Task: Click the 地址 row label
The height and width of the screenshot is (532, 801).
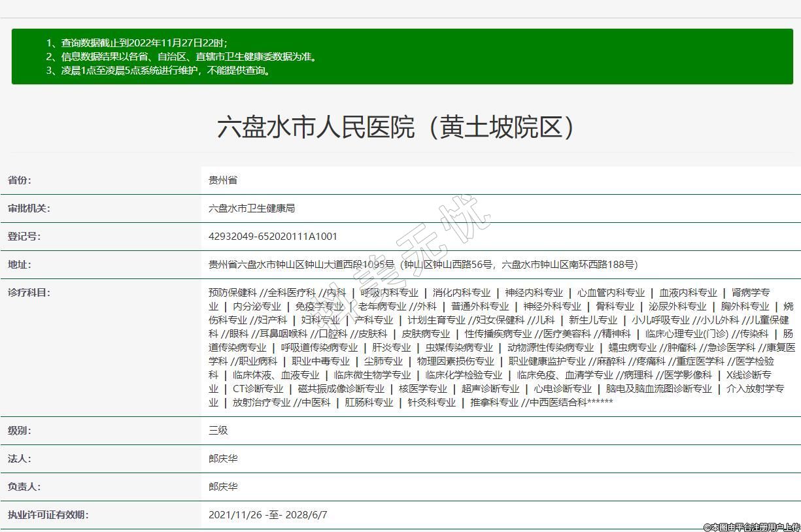Action: [x=19, y=265]
